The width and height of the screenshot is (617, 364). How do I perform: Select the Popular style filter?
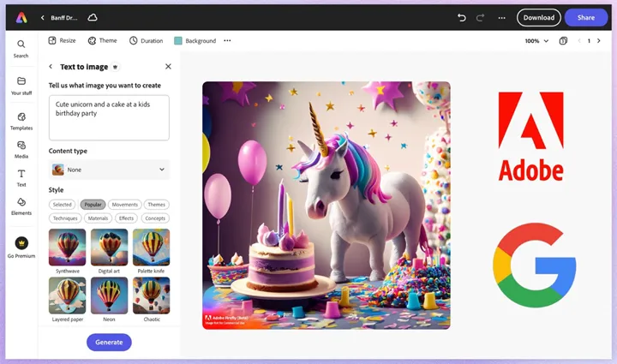pos(92,205)
